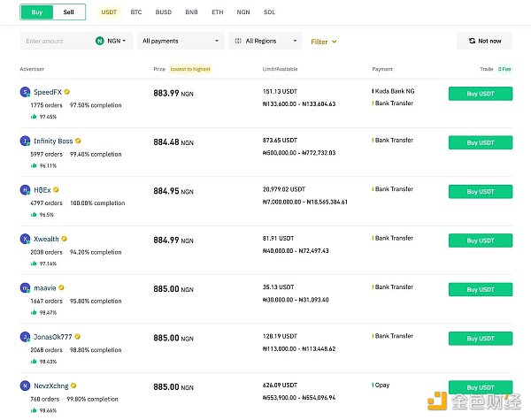Click the NevzXchng advertiser avatar icon
The height and width of the screenshot is (420, 531).
(25, 386)
